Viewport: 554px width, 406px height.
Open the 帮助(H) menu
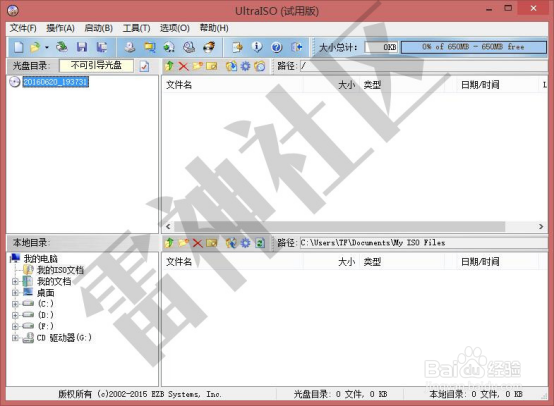[x=214, y=28]
